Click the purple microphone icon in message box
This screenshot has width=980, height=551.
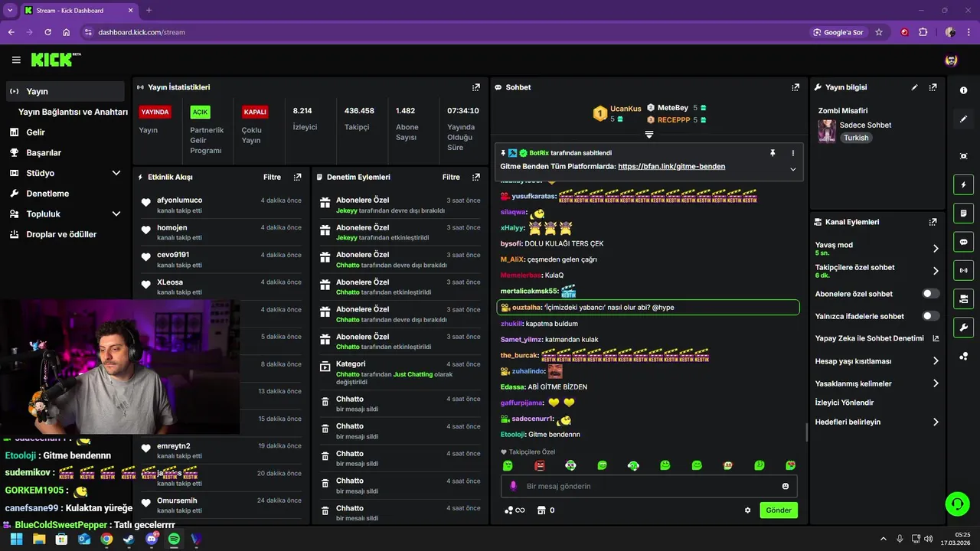coord(513,486)
